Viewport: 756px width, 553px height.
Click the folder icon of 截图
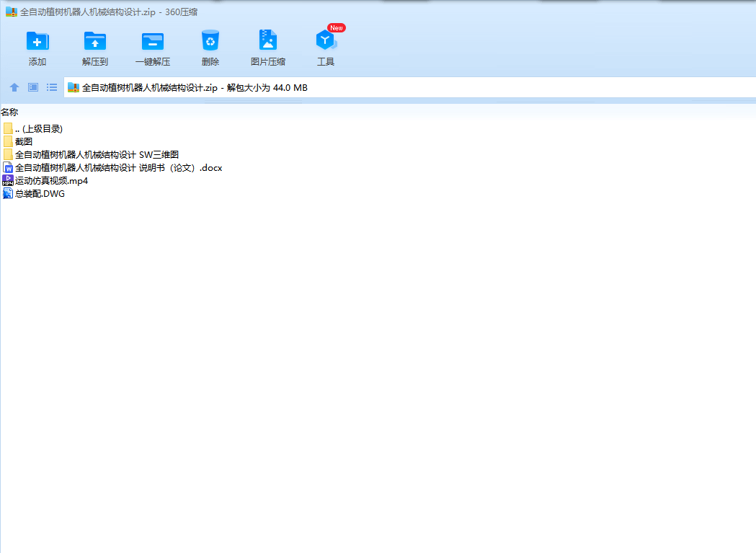tap(8, 141)
